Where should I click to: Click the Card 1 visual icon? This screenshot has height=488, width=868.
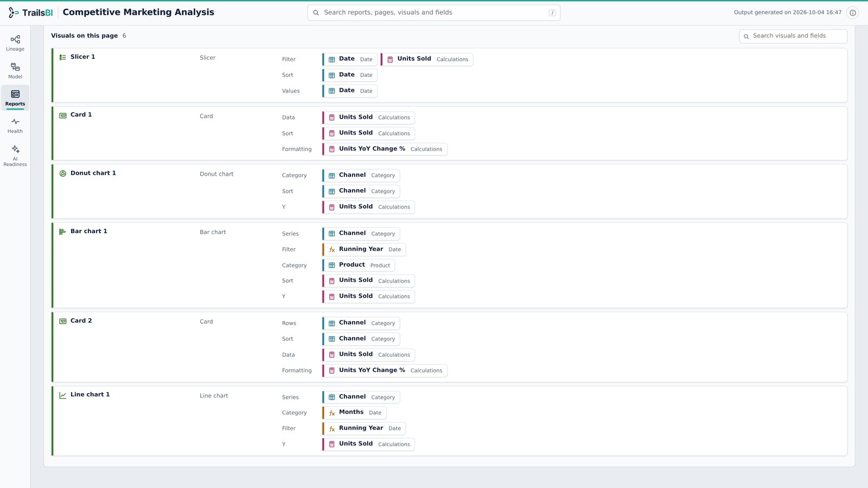coord(63,115)
